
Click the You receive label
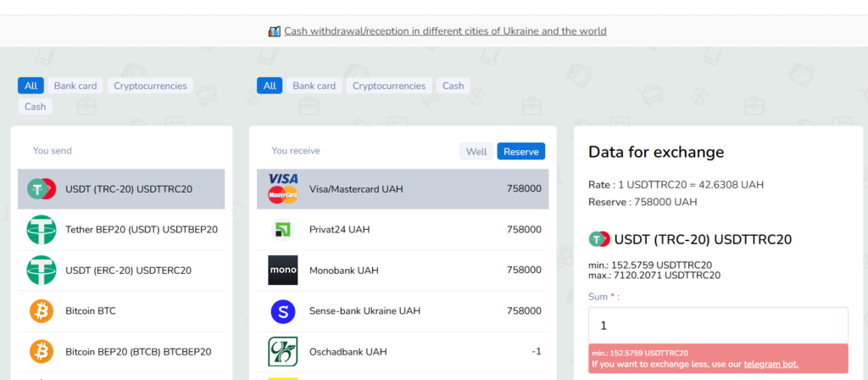click(x=296, y=151)
